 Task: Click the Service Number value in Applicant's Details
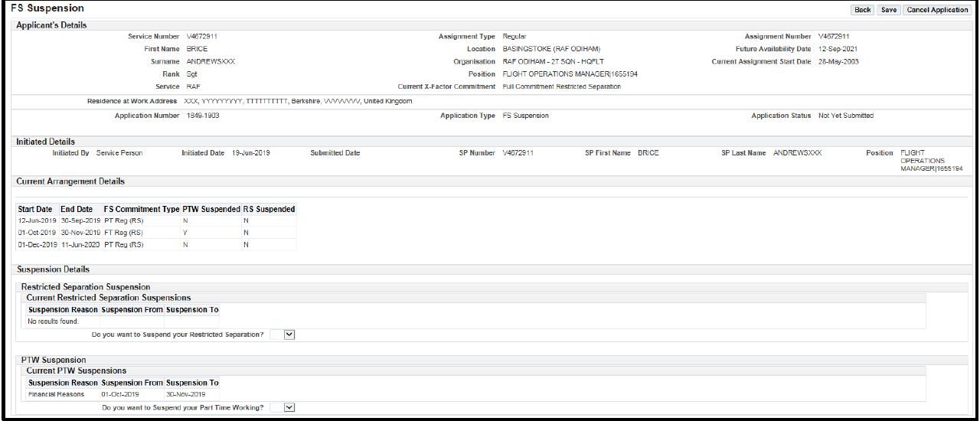pos(202,37)
